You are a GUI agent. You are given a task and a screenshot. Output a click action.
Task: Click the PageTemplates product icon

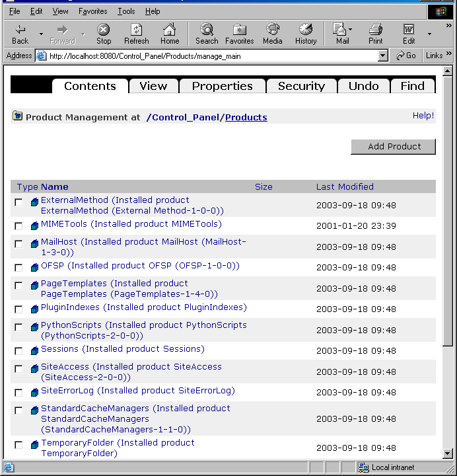click(x=34, y=285)
